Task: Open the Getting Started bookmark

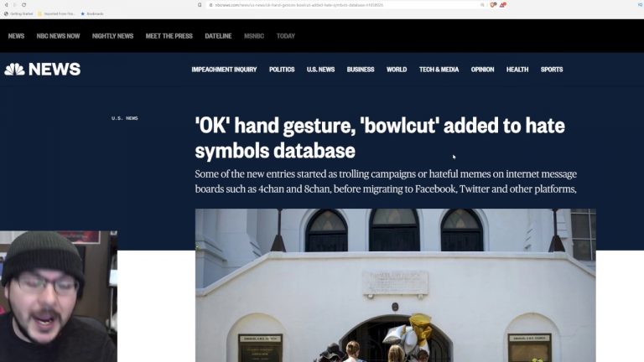Action: click(x=18, y=13)
